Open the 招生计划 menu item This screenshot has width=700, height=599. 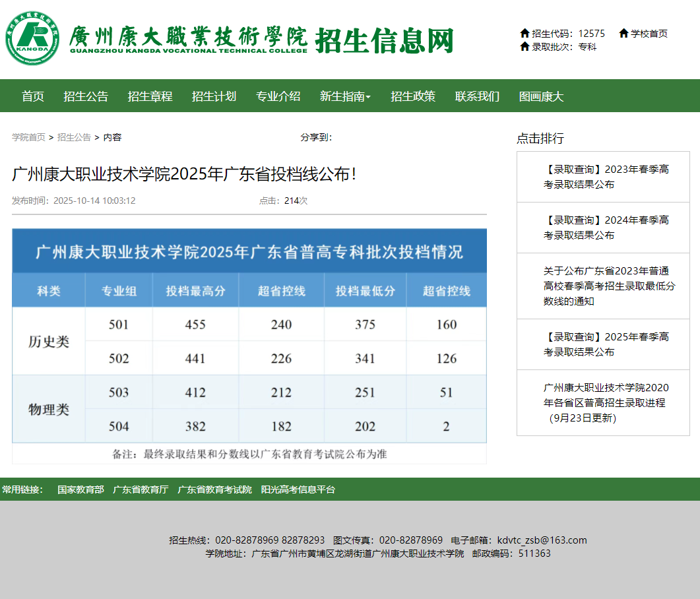(213, 96)
